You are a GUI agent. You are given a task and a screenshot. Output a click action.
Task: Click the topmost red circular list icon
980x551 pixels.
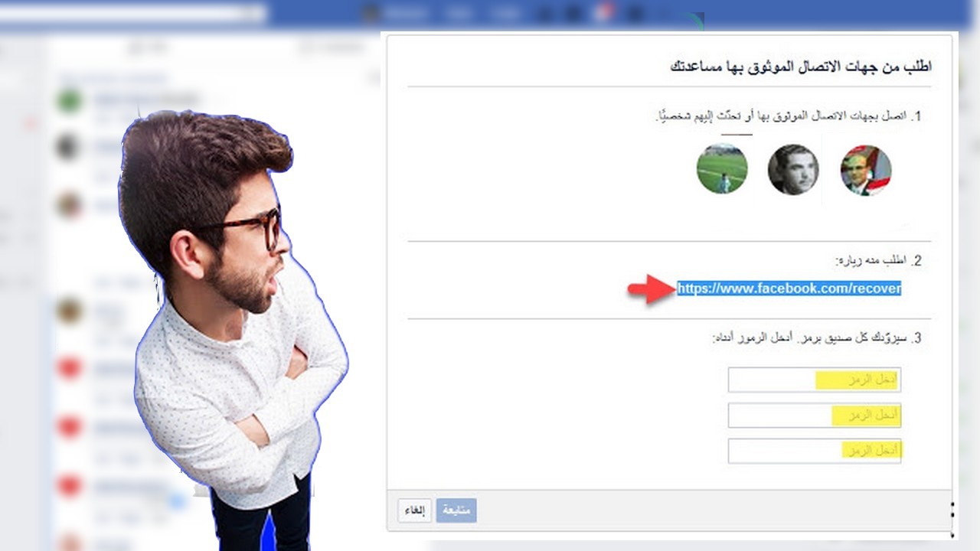tap(70, 369)
